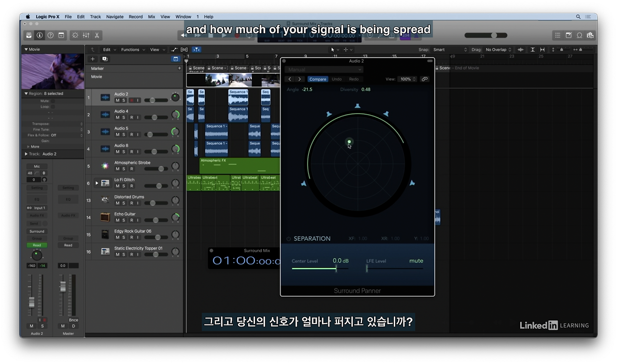Click the plug-in link chain icon
The image size is (617, 364).
point(424,79)
